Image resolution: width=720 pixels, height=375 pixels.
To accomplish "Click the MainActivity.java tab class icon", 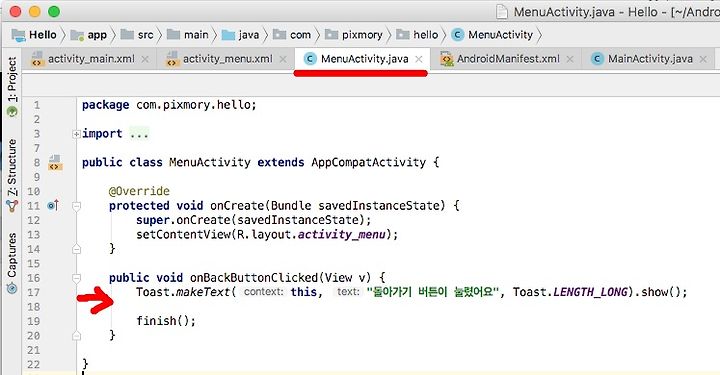I will [597, 59].
